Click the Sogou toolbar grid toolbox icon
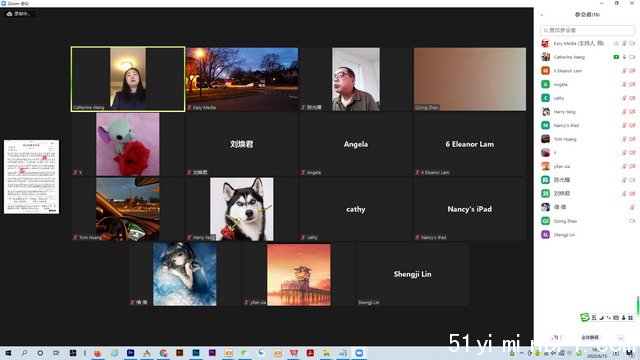The width and height of the screenshot is (640, 360). click(x=631, y=318)
